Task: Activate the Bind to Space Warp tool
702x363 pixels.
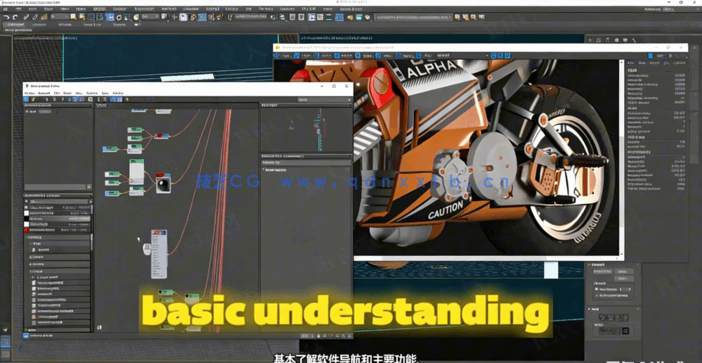Action: coord(44,17)
